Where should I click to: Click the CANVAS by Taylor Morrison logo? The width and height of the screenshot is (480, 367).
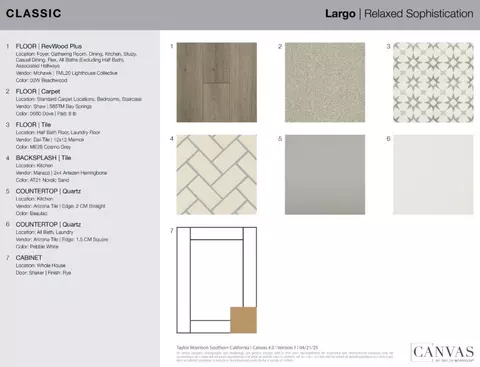(x=443, y=352)
